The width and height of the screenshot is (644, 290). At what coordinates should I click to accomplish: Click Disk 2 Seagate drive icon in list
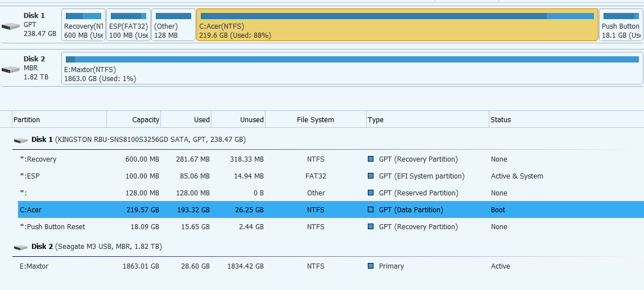[21, 247]
